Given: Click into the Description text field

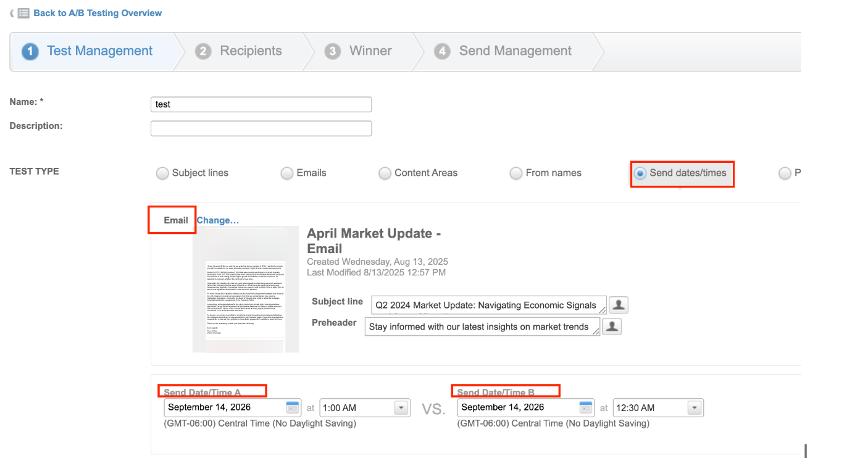Looking at the screenshot, I should [x=261, y=128].
